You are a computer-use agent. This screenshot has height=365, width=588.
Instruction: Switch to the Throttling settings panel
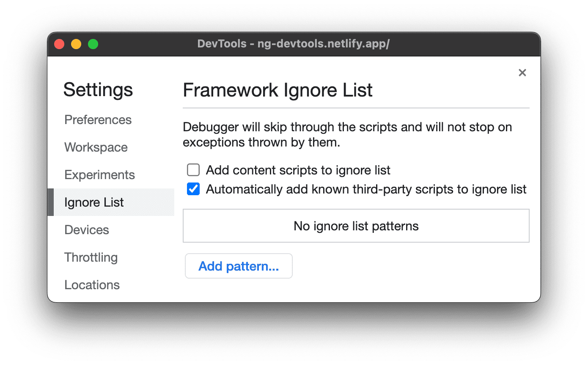[x=91, y=257]
